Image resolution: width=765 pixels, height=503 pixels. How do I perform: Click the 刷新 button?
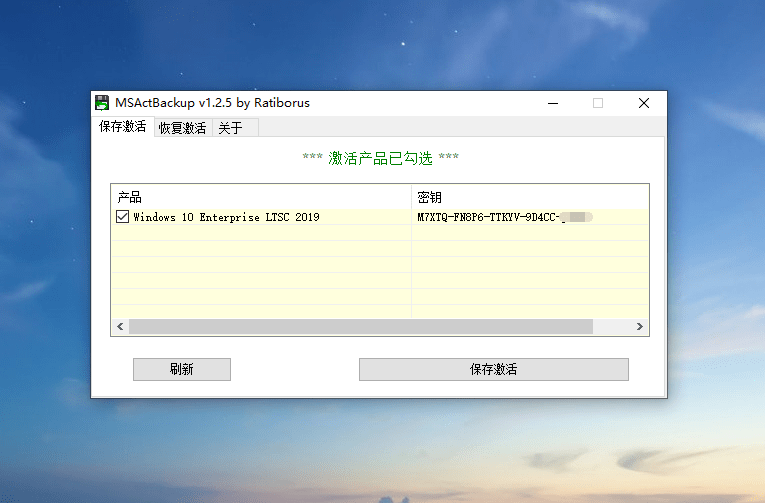point(182,369)
